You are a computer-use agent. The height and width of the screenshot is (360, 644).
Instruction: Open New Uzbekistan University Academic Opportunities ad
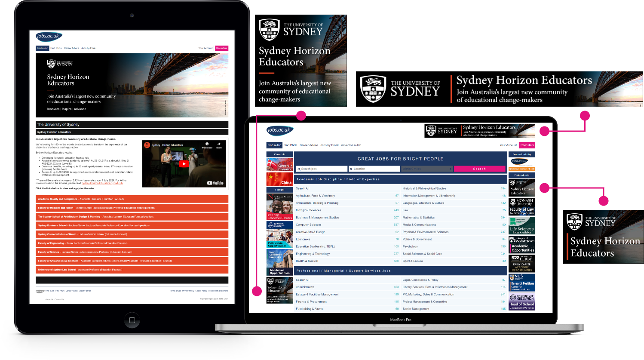(x=279, y=262)
